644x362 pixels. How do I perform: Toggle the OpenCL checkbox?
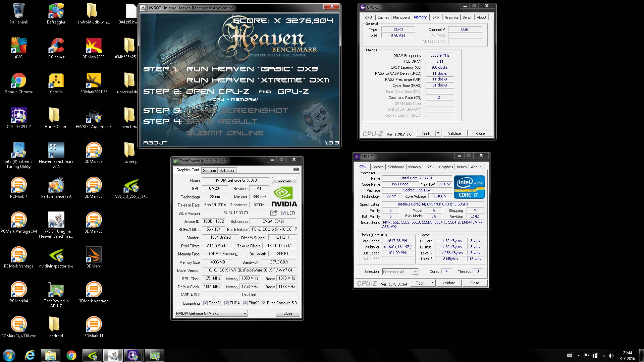click(x=205, y=303)
